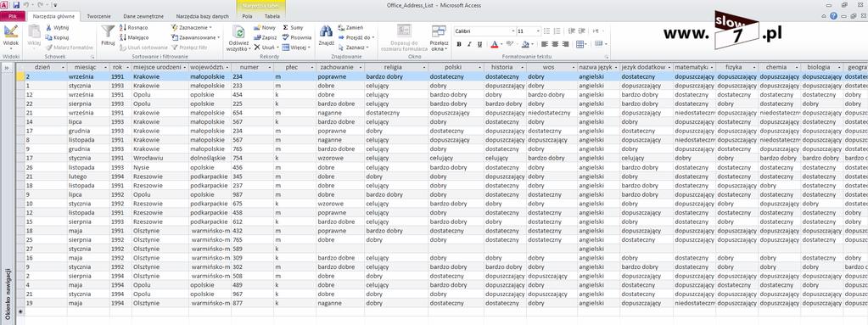Switch to the Dane zewnętrzne tab
The width and height of the screenshot is (868, 325).
coord(143,16)
